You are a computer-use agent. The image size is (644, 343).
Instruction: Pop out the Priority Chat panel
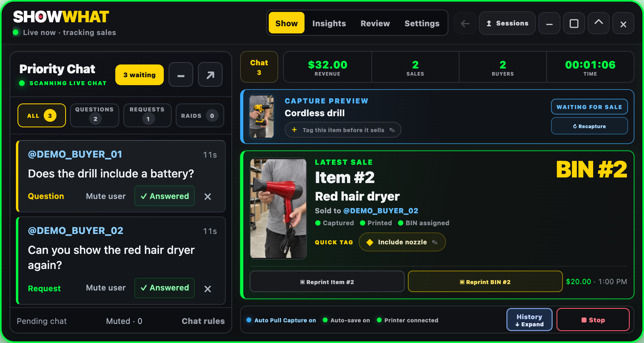210,74
